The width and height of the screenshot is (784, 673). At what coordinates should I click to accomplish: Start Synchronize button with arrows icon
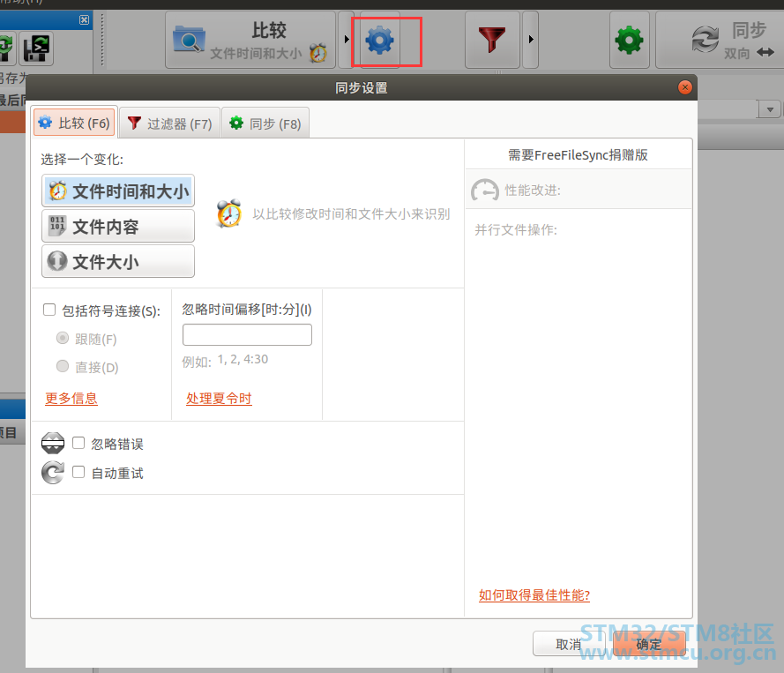[x=720, y=40]
